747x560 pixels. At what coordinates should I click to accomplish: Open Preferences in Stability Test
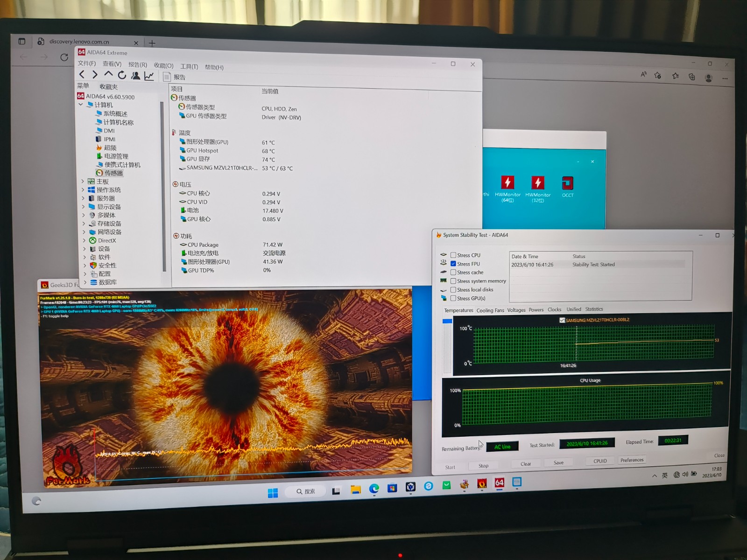tap(632, 460)
